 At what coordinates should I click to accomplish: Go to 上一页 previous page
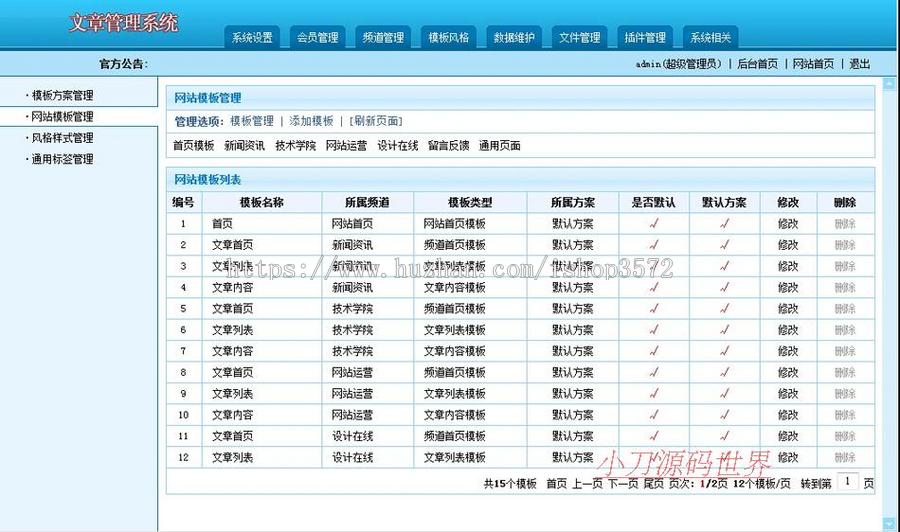pos(587,484)
